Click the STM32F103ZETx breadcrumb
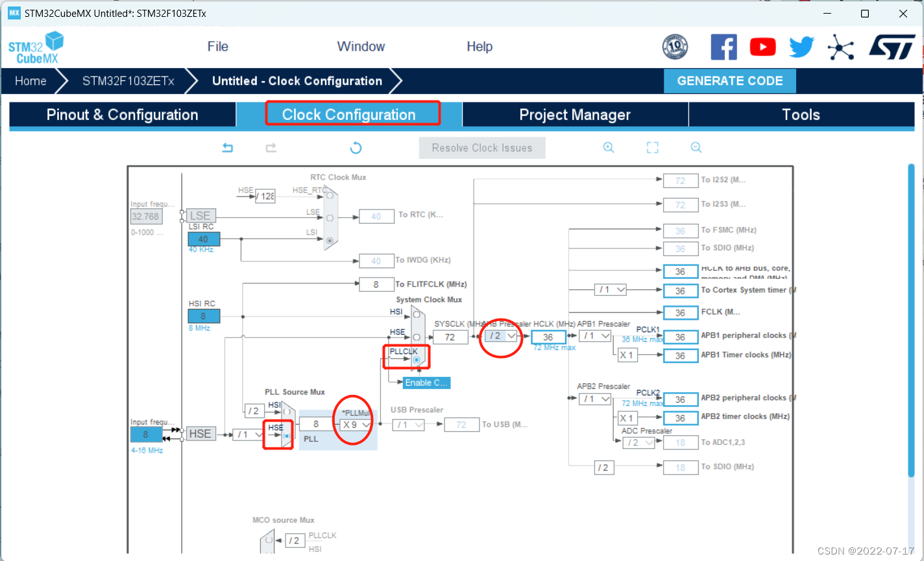This screenshot has height=561, width=924. (x=128, y=81)
